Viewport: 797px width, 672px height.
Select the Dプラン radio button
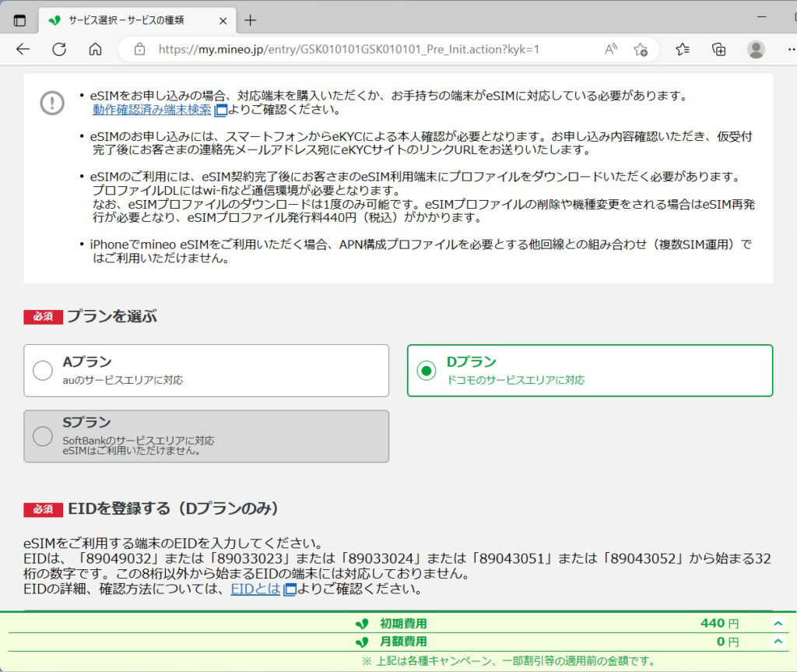[426, 371]
